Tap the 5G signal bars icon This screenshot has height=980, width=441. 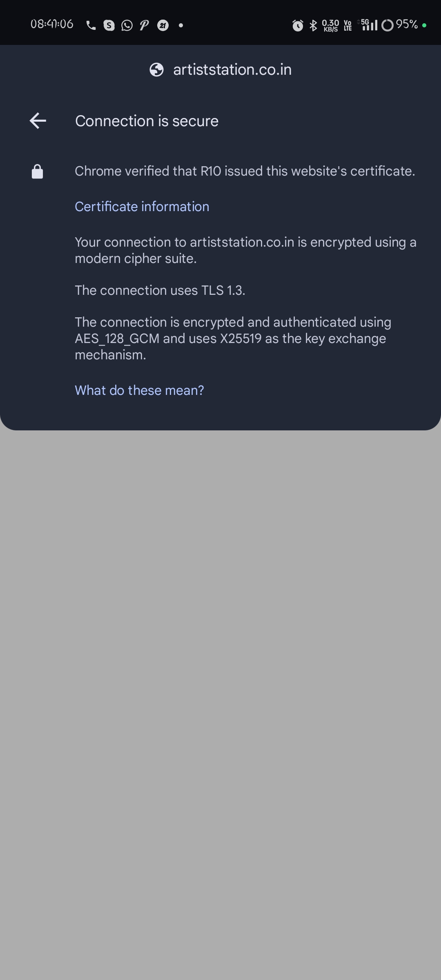(x=369, y=25)
